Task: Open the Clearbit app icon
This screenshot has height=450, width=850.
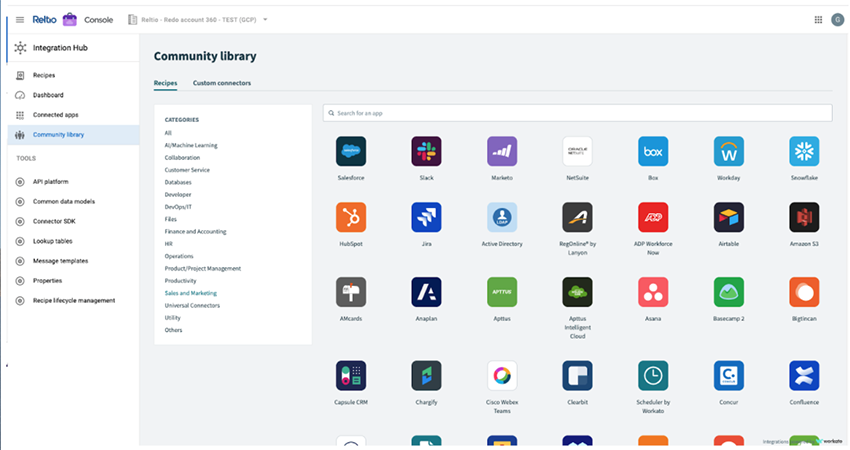Action: [577, 376]
